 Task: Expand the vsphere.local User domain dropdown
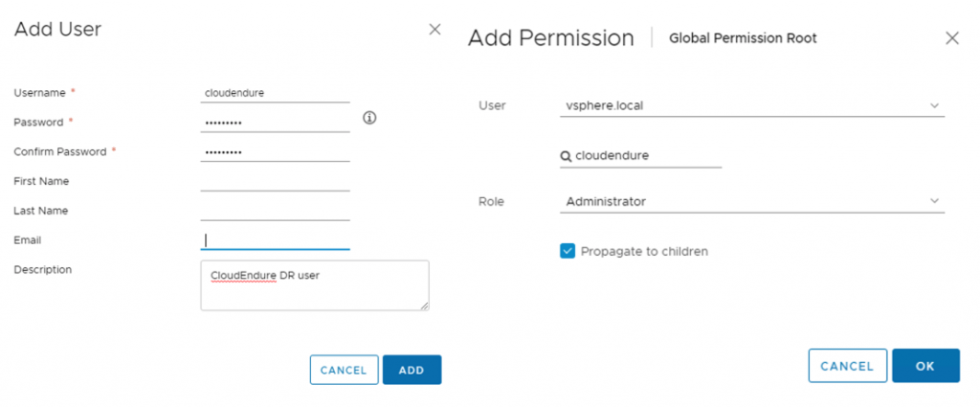pos(752,105)
